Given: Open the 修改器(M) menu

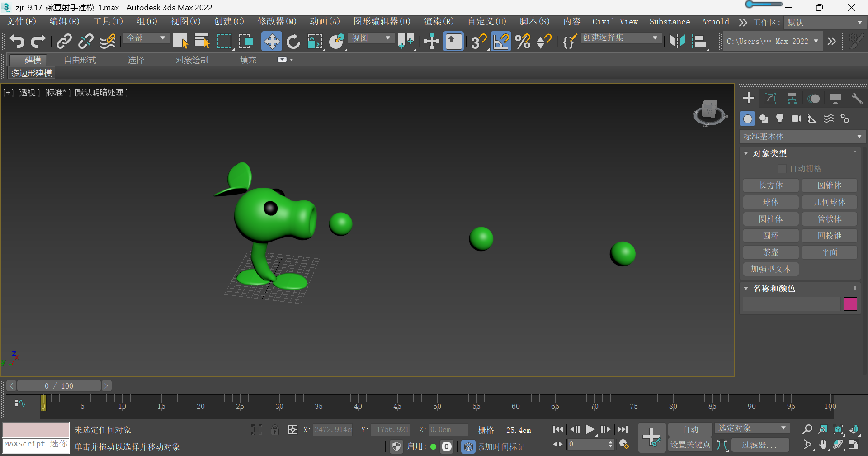Looking at the screenshot, I should [x=277, y=22].
